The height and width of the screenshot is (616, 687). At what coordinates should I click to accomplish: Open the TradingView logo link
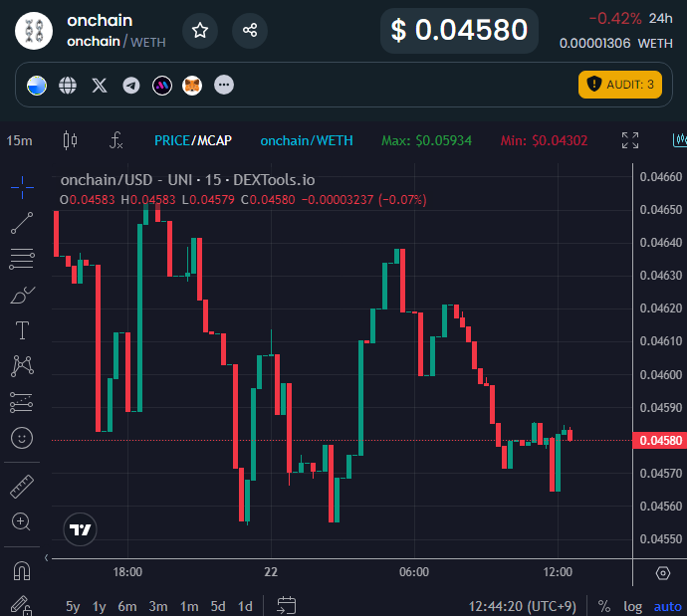coord(80,529)
